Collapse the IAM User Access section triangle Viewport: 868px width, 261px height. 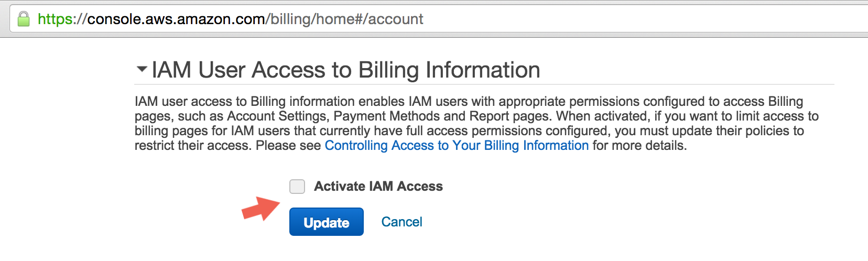(x=142, y=69)
